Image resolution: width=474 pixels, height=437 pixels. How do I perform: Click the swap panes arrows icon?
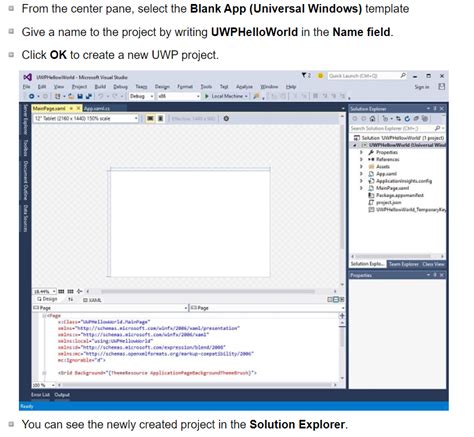point(71,300)
